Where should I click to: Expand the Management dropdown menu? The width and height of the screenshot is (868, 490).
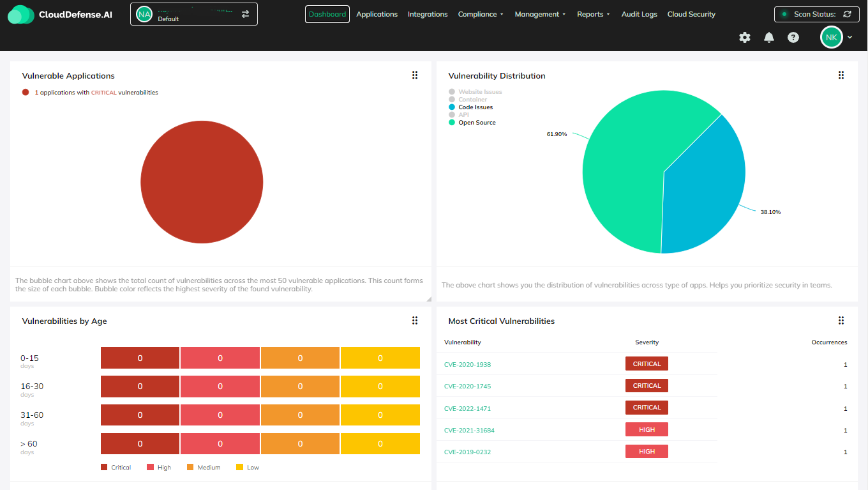tap(540, 14)
